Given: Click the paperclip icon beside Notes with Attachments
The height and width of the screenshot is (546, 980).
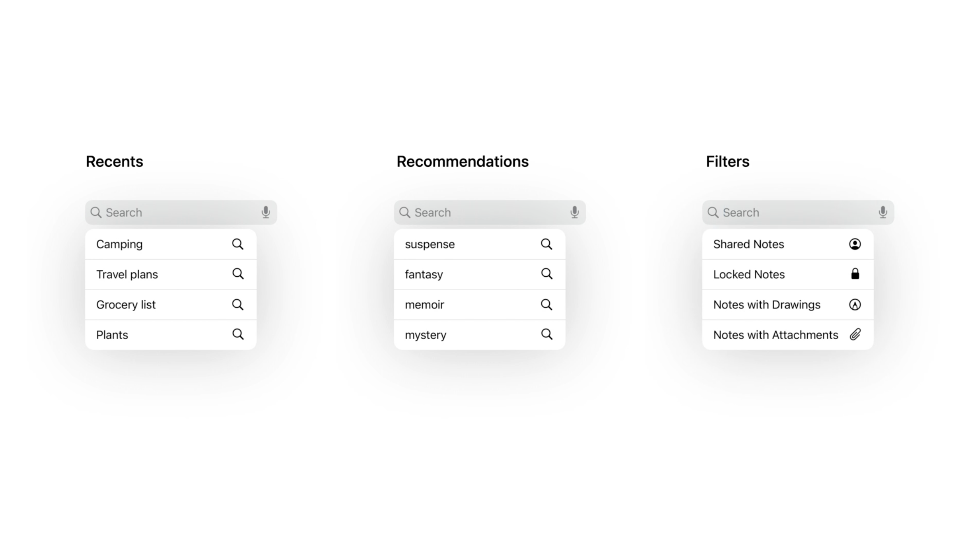Looking at the screenshot, I should pyautogui.click(x=855, y=335).
